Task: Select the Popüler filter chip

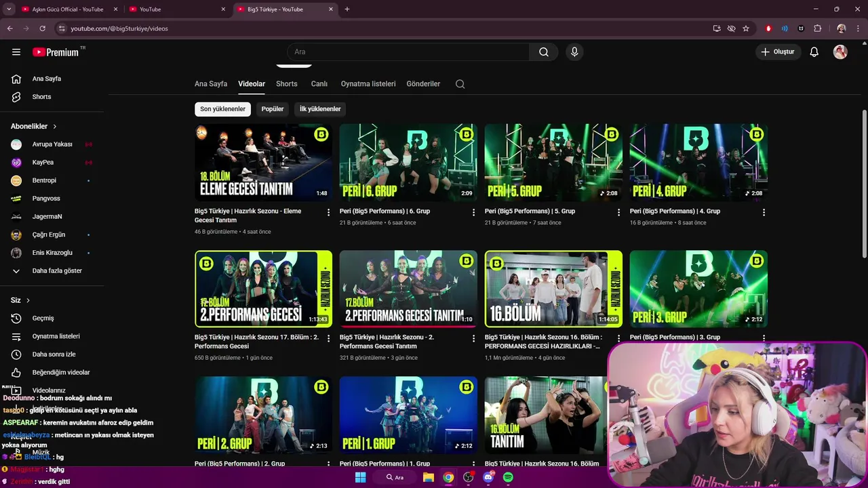Action: pyautogui.click(x=273, y=109)
